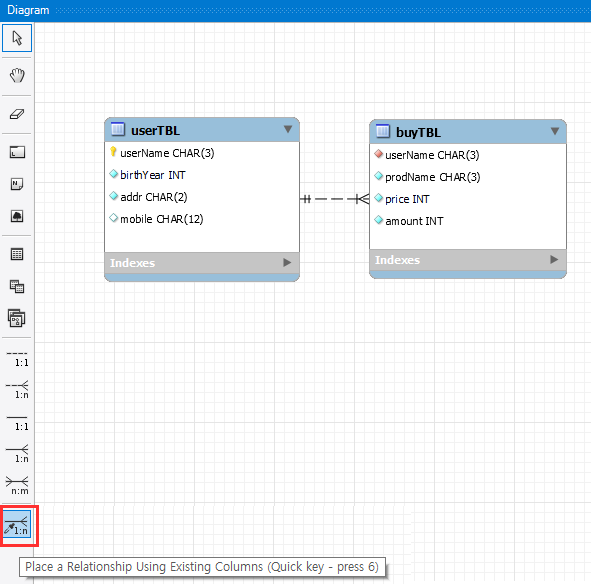This screenshot has width=591, height=584.
Task: Select the pointer (selection) tool
Action: [17, 38]
